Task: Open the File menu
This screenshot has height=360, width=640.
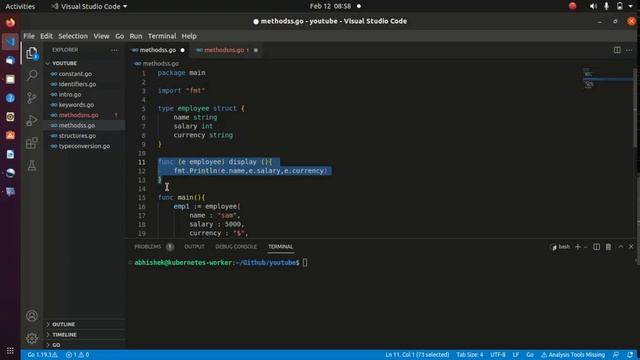Action: [29, 36]
